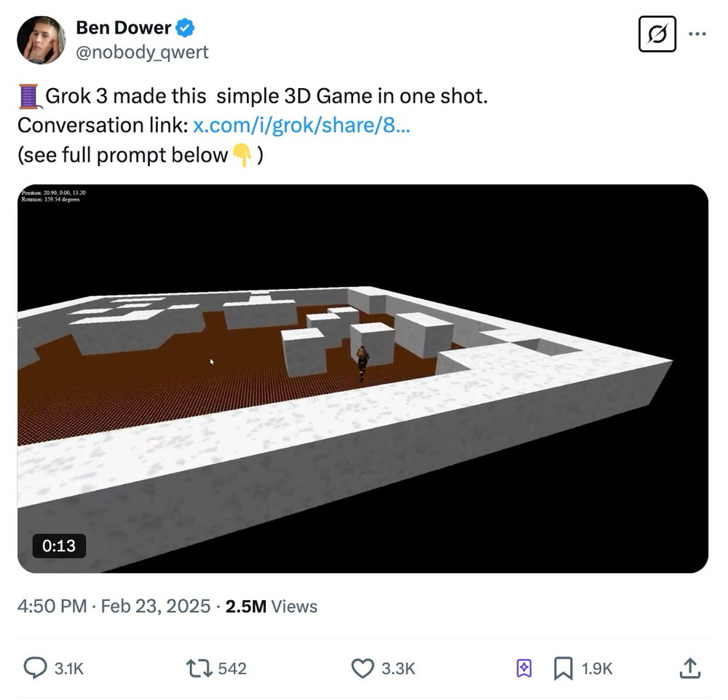The height and width of the screenshot is (700, 728).
Task: Click the thread spool emoji
Action: (x=29, y=96)
